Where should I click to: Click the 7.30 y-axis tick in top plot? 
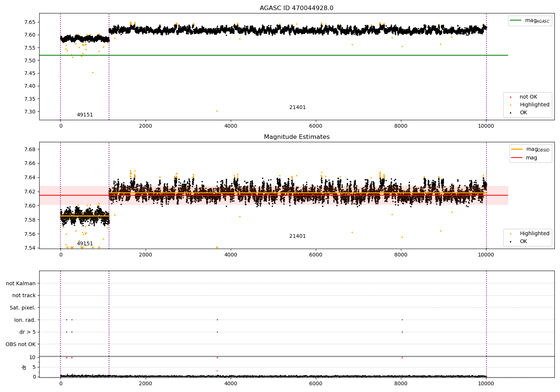click(x=29, y=112)
